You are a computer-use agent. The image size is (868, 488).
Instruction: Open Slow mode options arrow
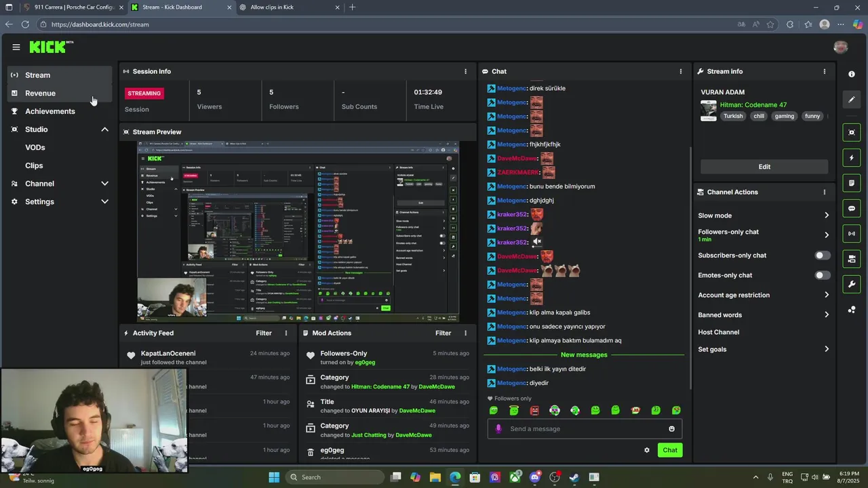[x=826, y=216]
